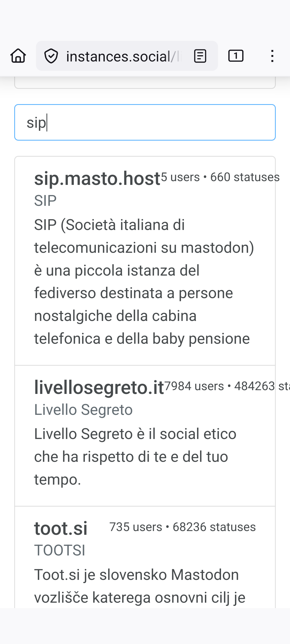The image size is (290, 644).
Task: Focus the search field containing "sip"
Action: point(145,122)
